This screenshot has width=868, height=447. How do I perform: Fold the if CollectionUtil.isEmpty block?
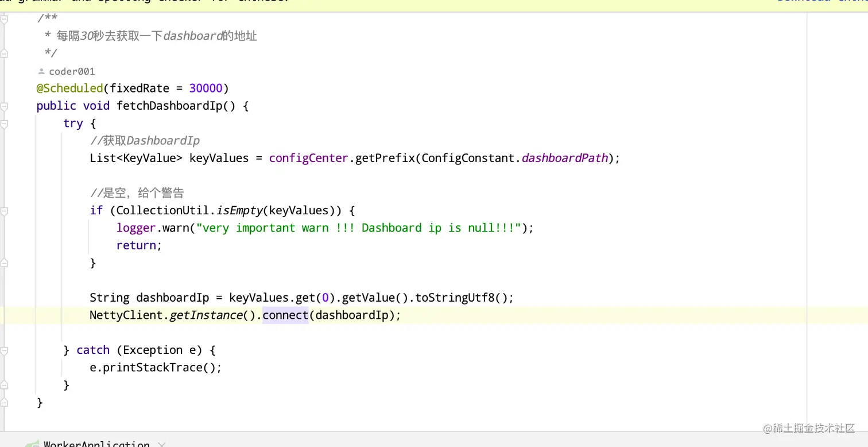coord(5,211)
